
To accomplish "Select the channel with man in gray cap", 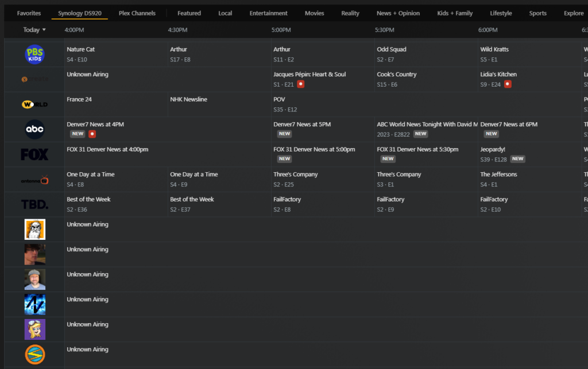I will 35,279.
